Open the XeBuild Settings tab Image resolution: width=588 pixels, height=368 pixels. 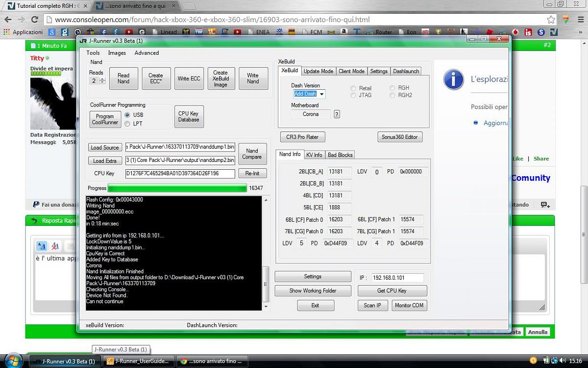(x=379, y=71)
